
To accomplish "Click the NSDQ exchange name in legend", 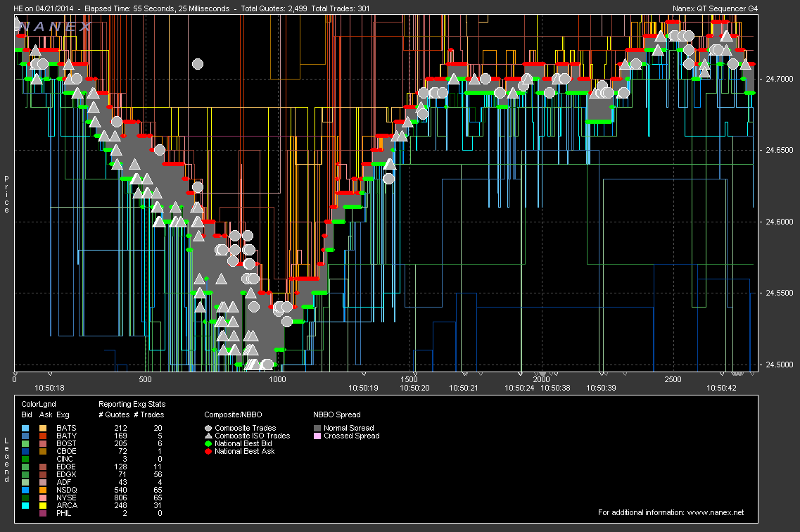I will coord(67,490).
